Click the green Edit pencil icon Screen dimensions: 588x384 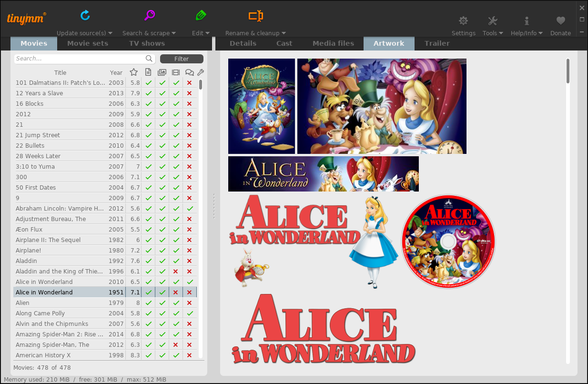point(201,15)
